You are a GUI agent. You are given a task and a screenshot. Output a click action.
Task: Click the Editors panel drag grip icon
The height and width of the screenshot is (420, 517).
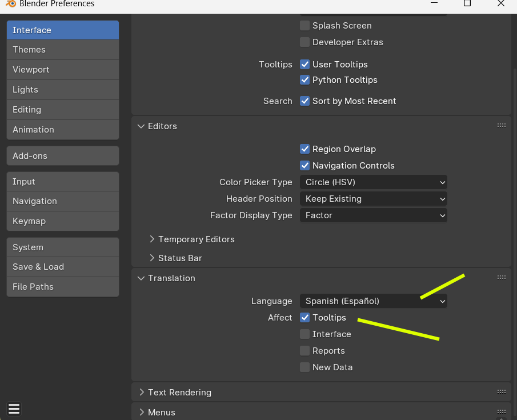pyautogui.click(x=501, y=125)
